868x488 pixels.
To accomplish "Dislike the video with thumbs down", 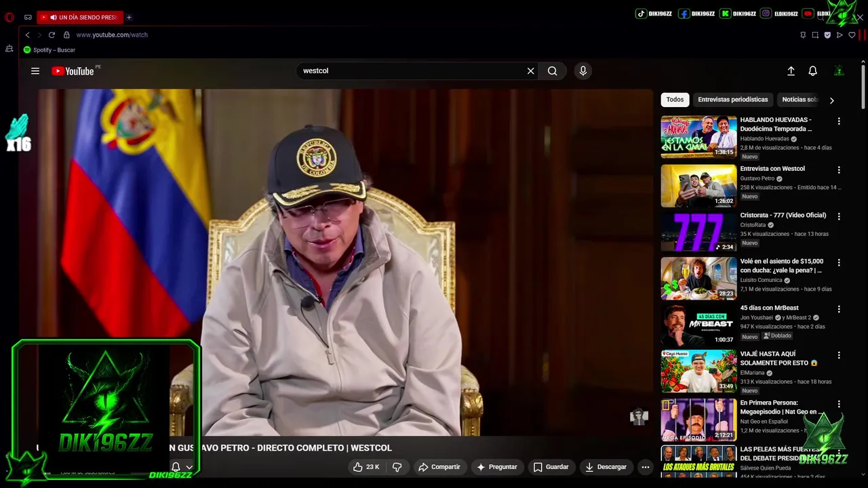I will 397,467.
